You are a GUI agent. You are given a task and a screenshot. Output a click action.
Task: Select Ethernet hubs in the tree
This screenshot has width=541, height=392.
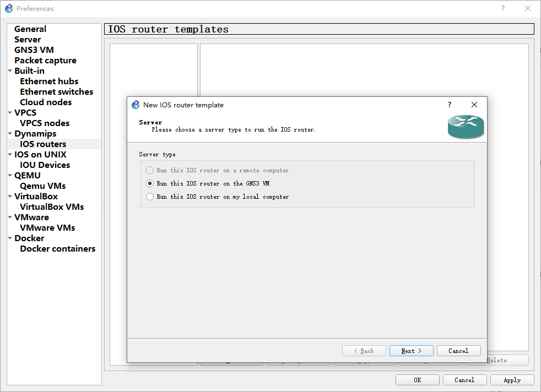50,81
